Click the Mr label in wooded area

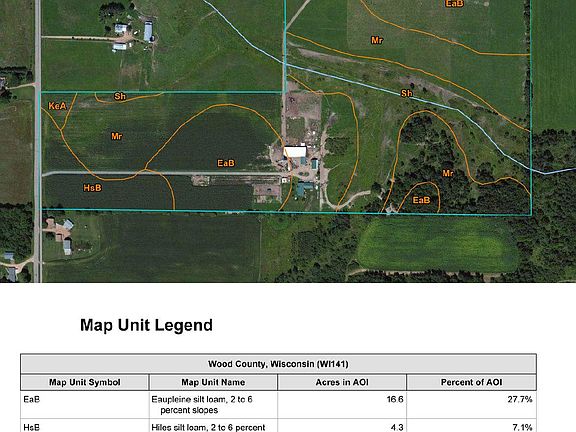(448, 173)
